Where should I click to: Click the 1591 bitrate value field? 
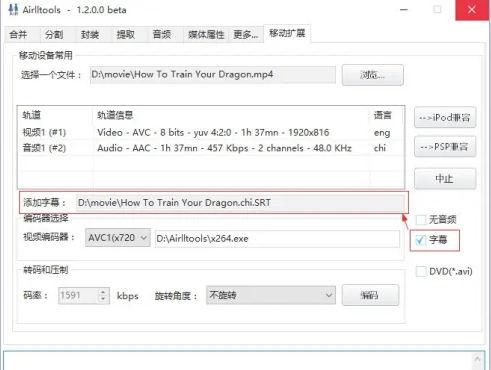(78, 295)
